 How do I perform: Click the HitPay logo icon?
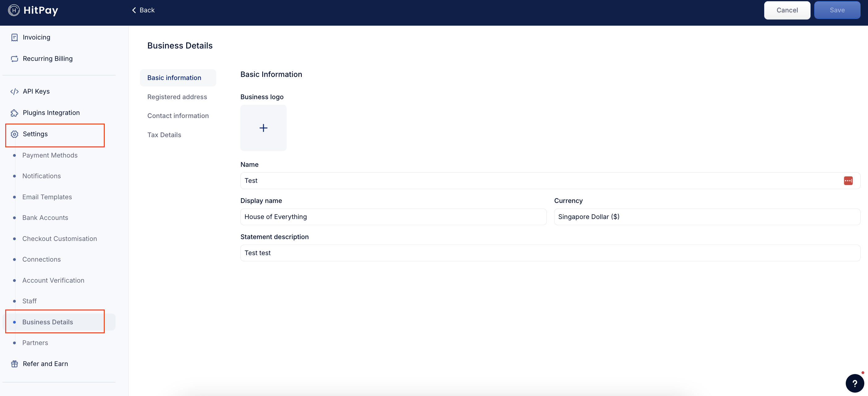pos(14,10)
